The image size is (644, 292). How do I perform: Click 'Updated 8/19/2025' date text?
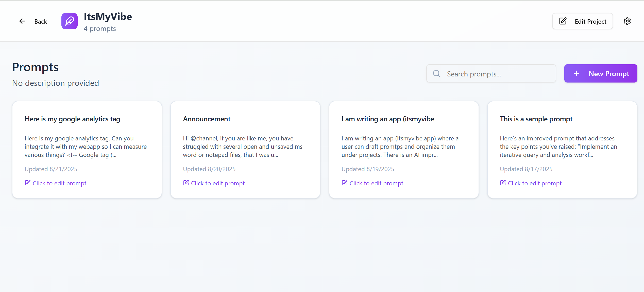368,169
